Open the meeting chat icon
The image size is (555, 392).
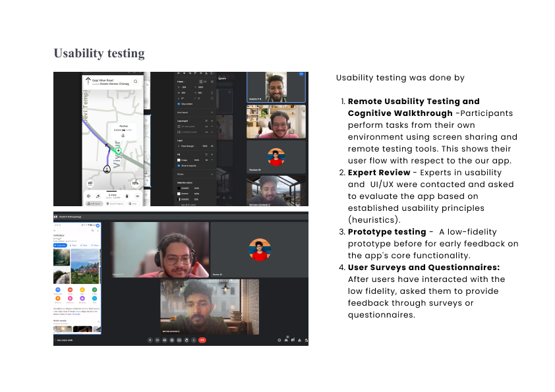coord(293,340)
